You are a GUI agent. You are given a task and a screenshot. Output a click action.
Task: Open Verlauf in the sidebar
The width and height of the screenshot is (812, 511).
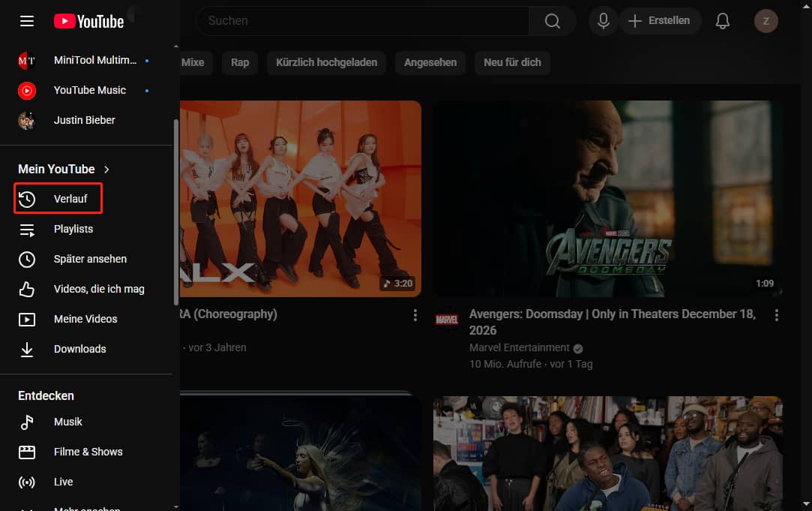pos(58,198)
